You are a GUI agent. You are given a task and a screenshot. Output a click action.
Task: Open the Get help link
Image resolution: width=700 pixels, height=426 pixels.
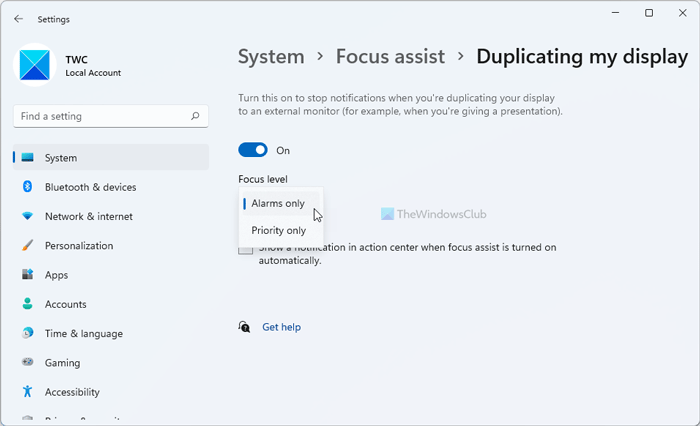pyautogui.click(x=281, y=327)
